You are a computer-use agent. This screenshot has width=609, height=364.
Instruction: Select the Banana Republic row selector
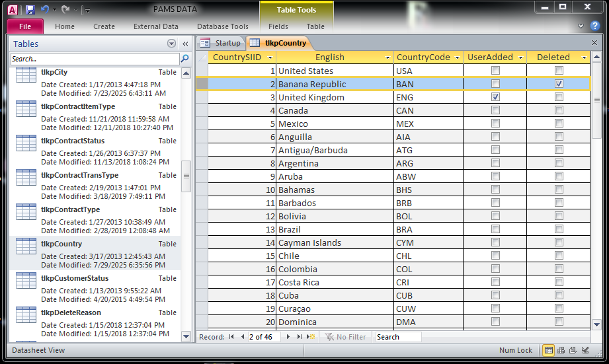click(202, 84)
